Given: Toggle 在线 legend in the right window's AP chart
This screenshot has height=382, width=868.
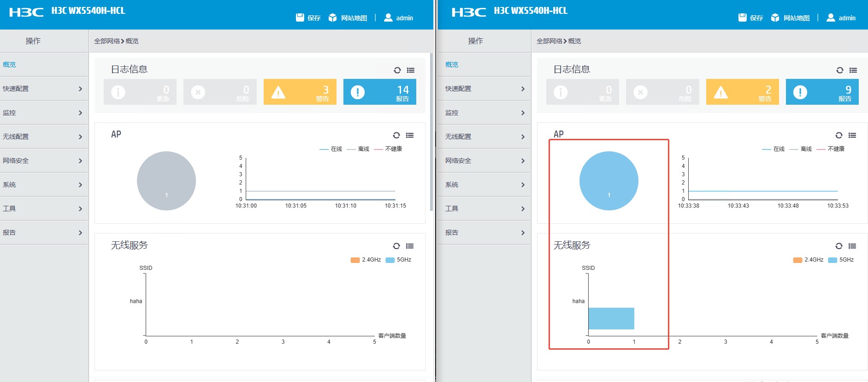Looking at the screenshot, I should (x=774, y=149).
